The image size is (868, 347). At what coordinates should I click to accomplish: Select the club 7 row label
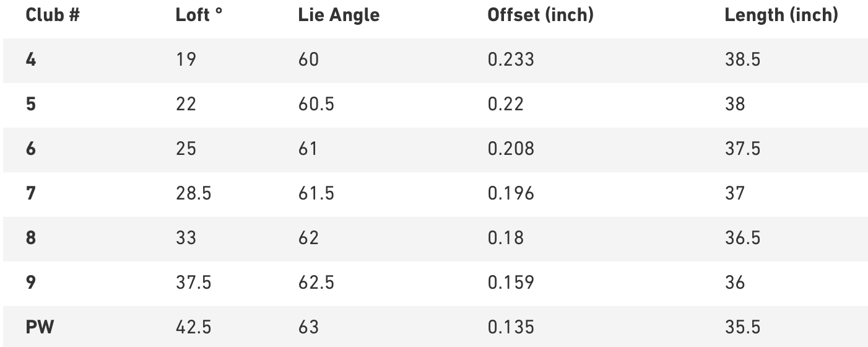point(31,193)
